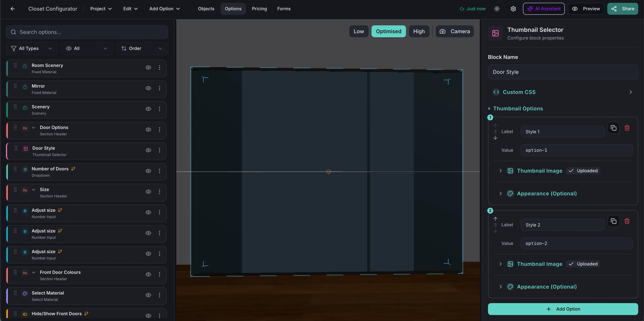Click the lock icon on Mirror
Image resolution: width=644 pixels, height=321 pixels.
25,87
